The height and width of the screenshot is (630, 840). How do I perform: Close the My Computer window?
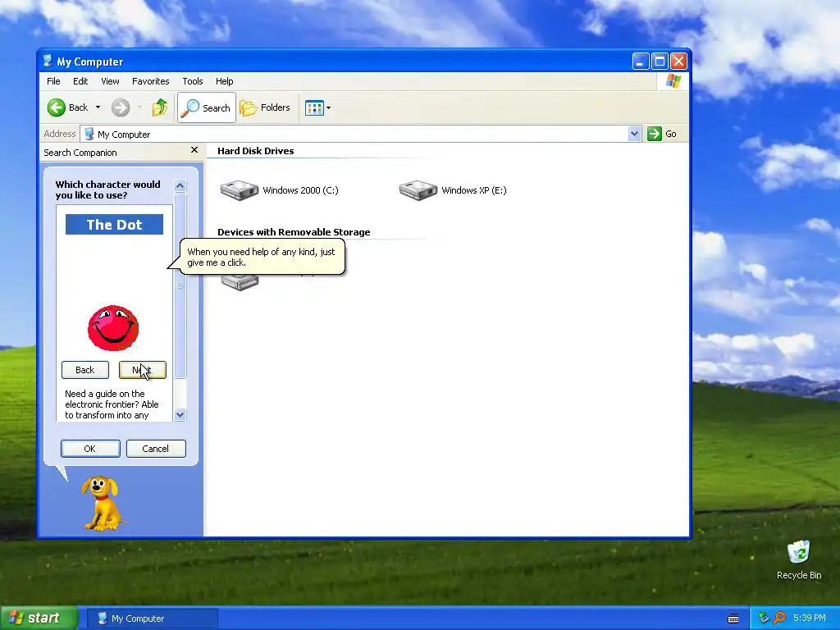(678, 61)
